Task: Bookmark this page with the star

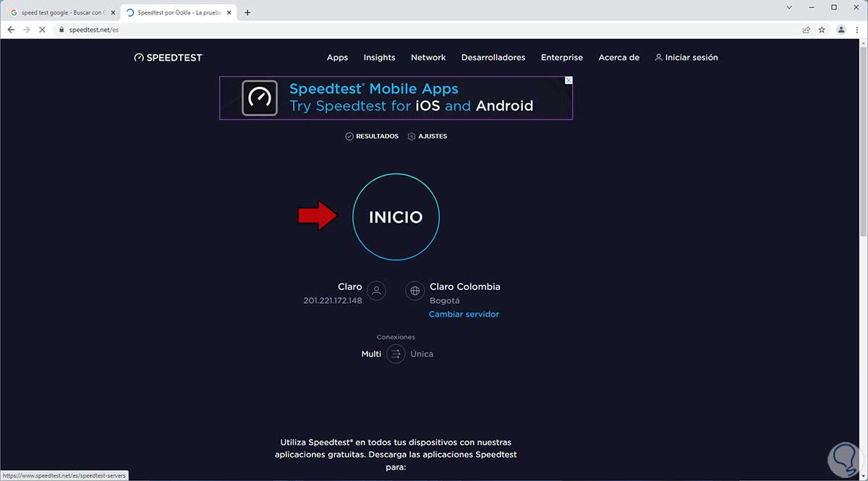Action: pyautogui.click(x=822, y=30)
